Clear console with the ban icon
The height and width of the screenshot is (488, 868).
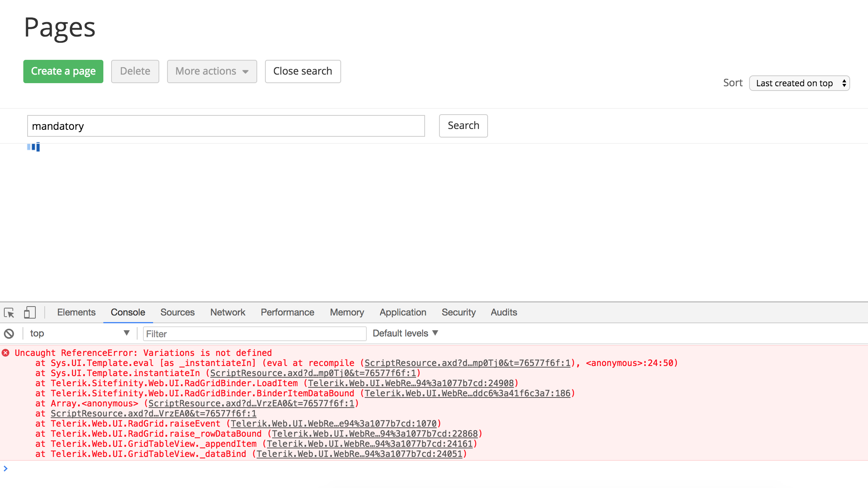tap(9, 333)
